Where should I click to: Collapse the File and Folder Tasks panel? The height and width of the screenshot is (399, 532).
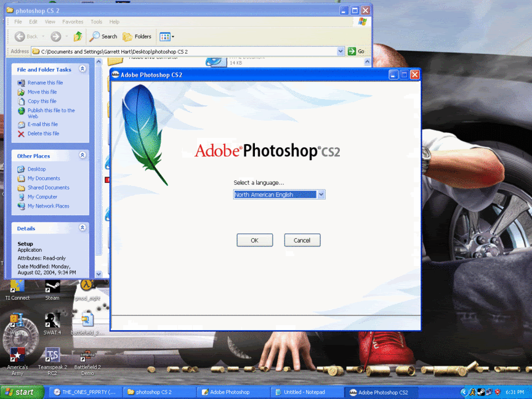tap(82, 69)
